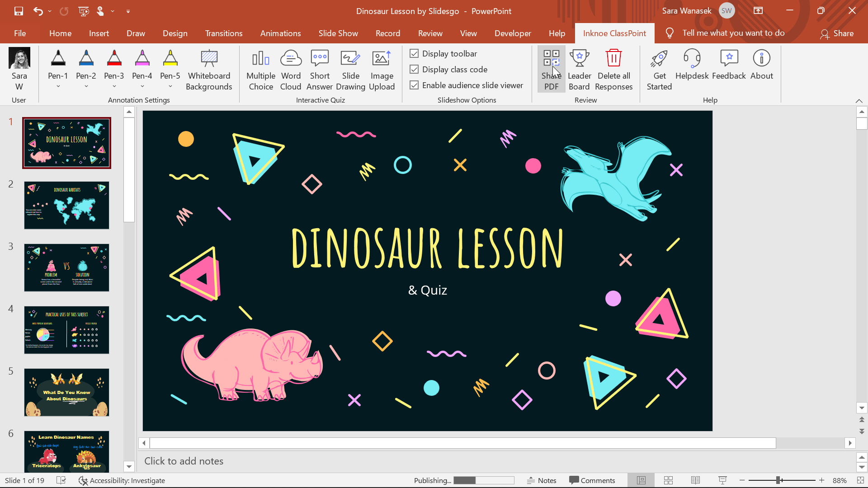868x488 pixels.
Task: Collapse the ribbon with the chevron
Action: point(859,100)
